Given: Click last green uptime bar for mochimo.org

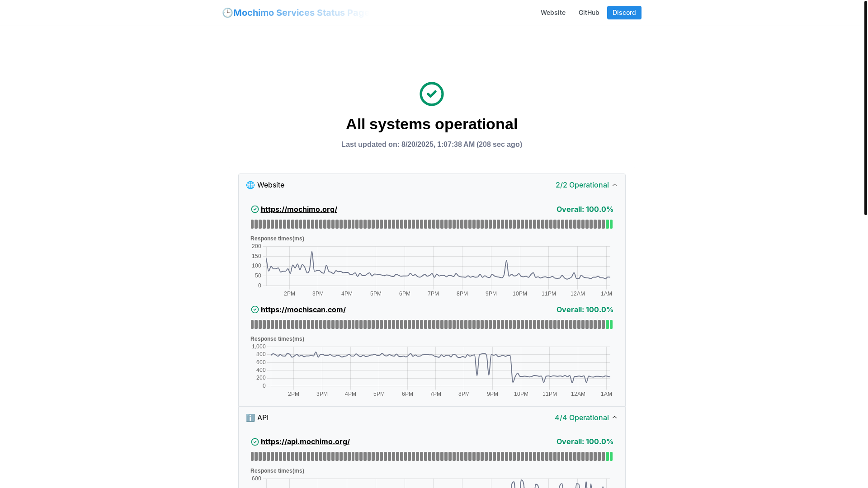Looking at the screenshot, I should click(611, 224).
